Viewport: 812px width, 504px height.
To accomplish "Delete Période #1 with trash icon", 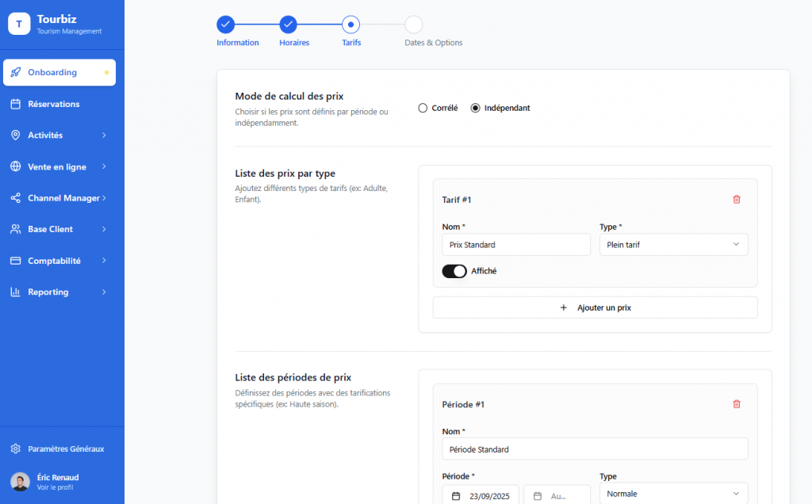I will tap(736, 404).
